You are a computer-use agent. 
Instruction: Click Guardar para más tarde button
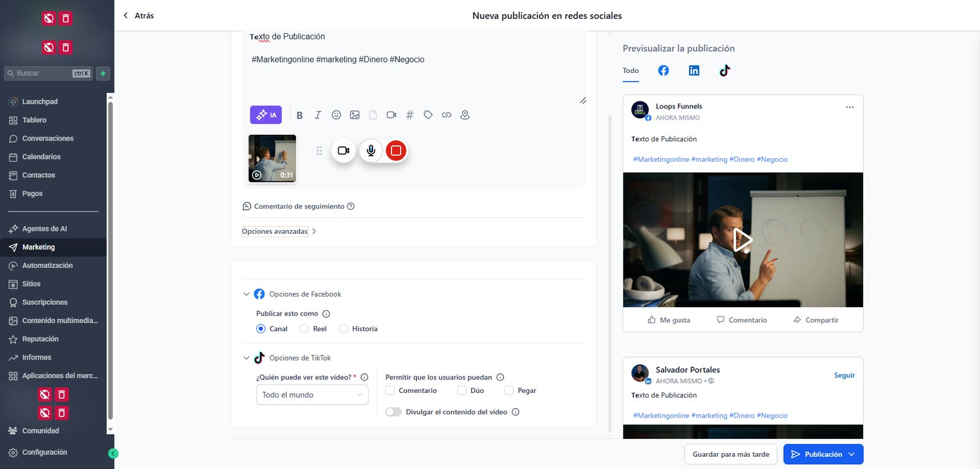[x=731, y=454]
